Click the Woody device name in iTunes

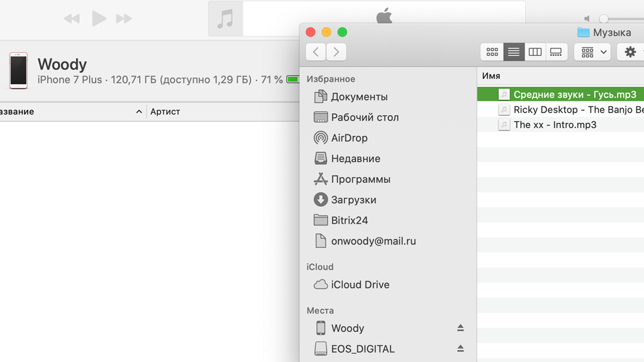[x=62, y=65]
